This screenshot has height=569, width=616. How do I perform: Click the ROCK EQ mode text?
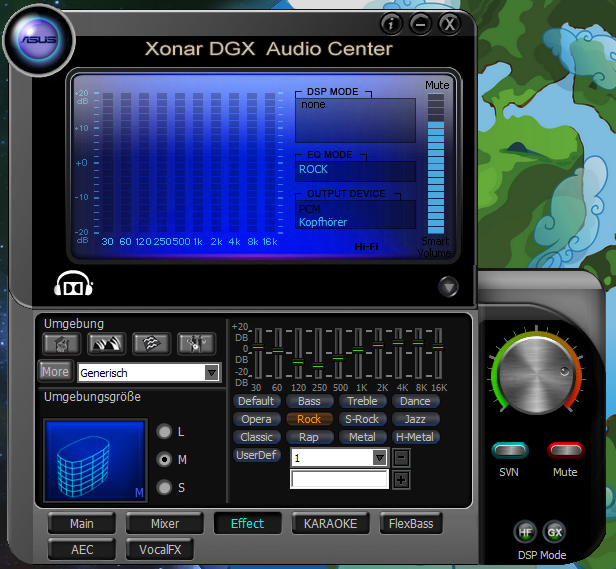click(313, 169)
